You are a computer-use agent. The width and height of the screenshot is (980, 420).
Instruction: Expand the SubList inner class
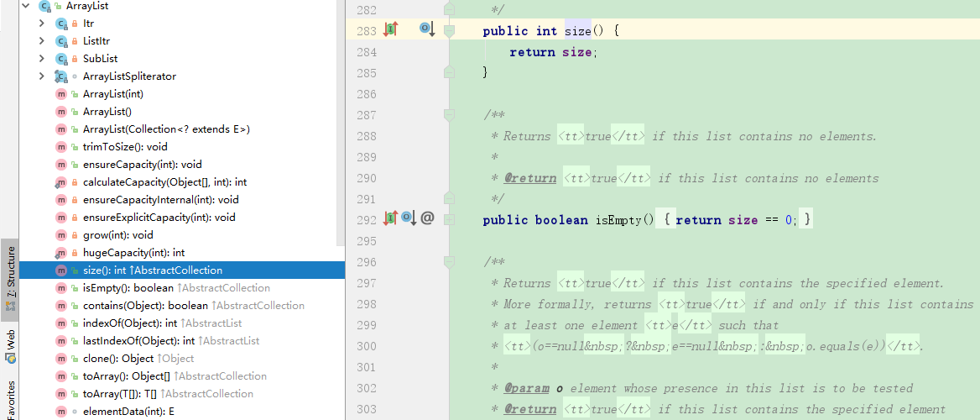[42, 59]
